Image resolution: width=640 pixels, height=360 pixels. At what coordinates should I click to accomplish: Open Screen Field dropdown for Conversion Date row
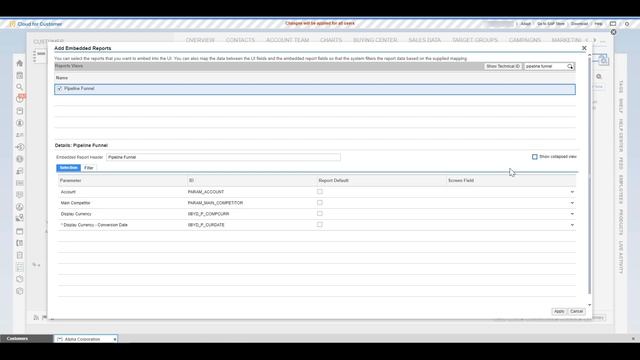[x=572, y=225]
